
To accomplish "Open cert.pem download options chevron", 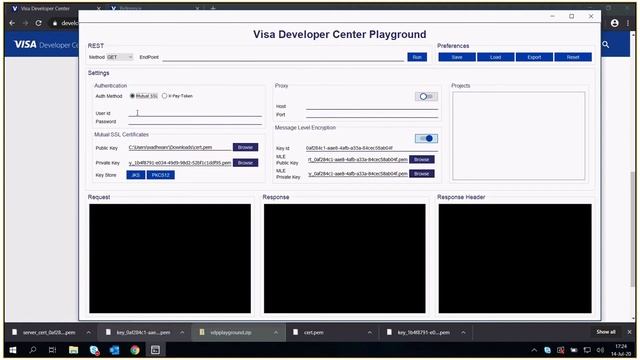I will [x=369, y=332].
